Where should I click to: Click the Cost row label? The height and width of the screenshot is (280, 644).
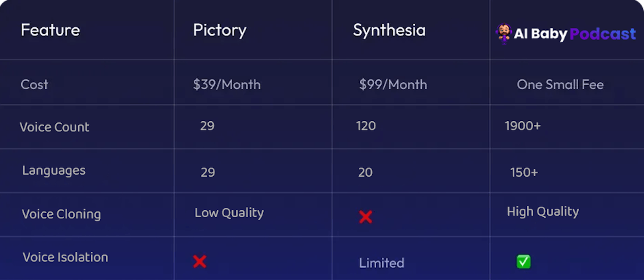point(34,85)
